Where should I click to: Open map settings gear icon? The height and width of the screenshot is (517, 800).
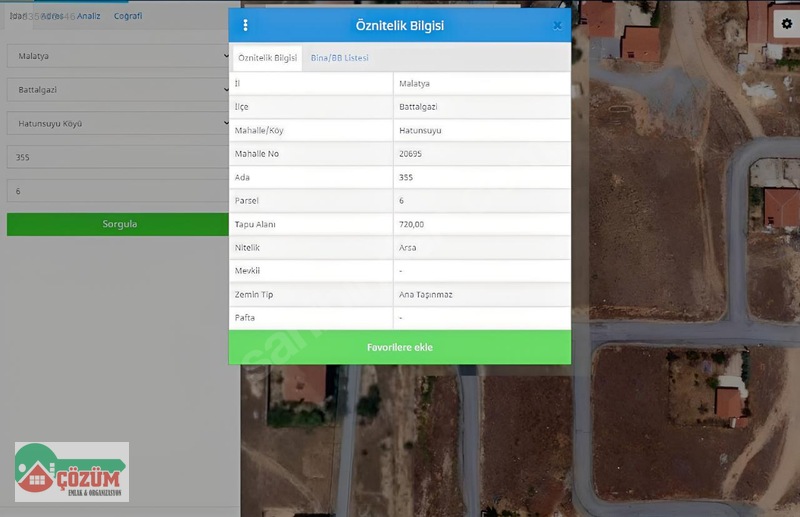787,23
